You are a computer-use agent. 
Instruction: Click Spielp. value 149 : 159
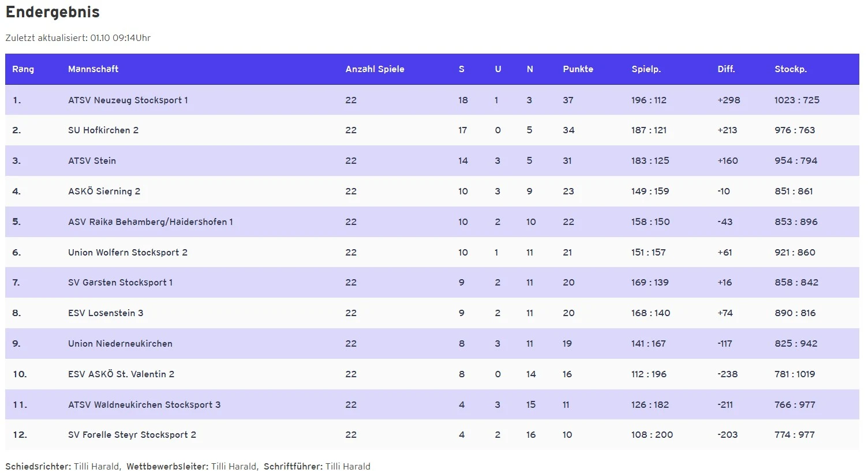(650, 192)
